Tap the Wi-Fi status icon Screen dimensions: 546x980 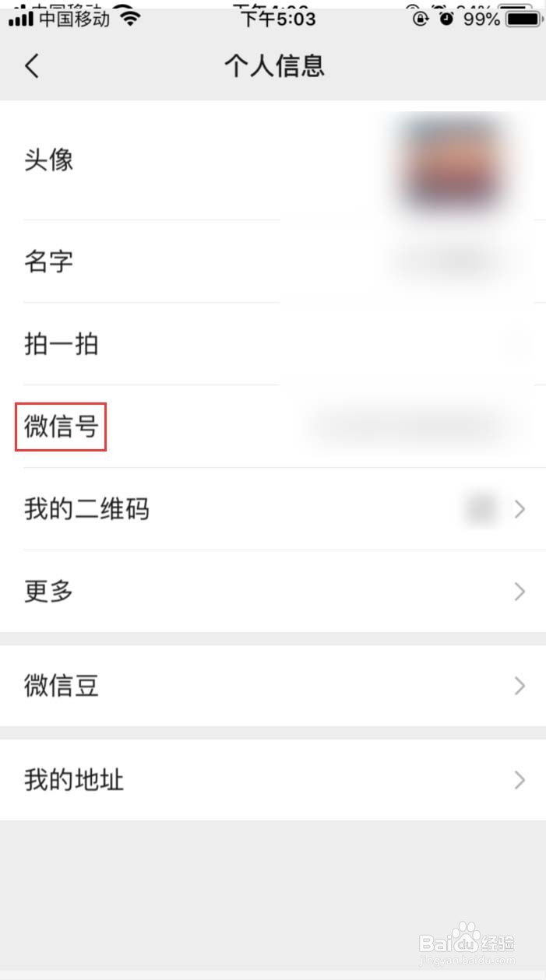(129, 19)
